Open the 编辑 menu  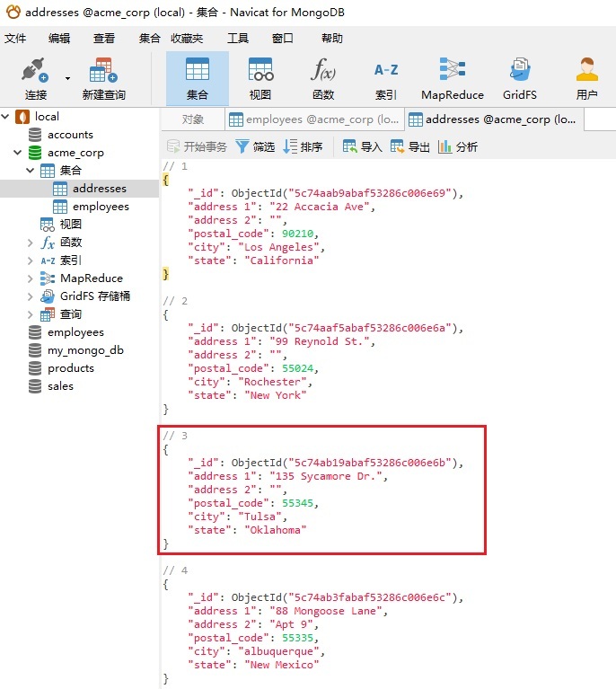tap(59, 39)
